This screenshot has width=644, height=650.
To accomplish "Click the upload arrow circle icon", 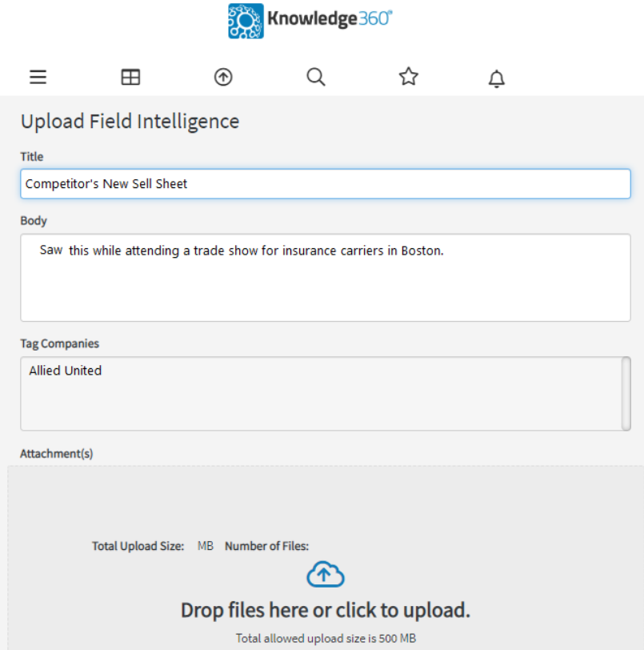I will click(223, 77).
